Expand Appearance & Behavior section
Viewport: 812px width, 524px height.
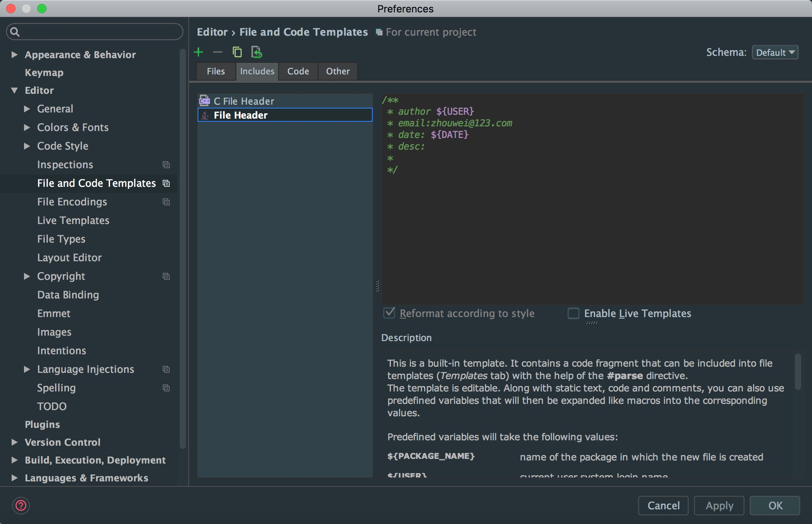(x=14, y=55)
